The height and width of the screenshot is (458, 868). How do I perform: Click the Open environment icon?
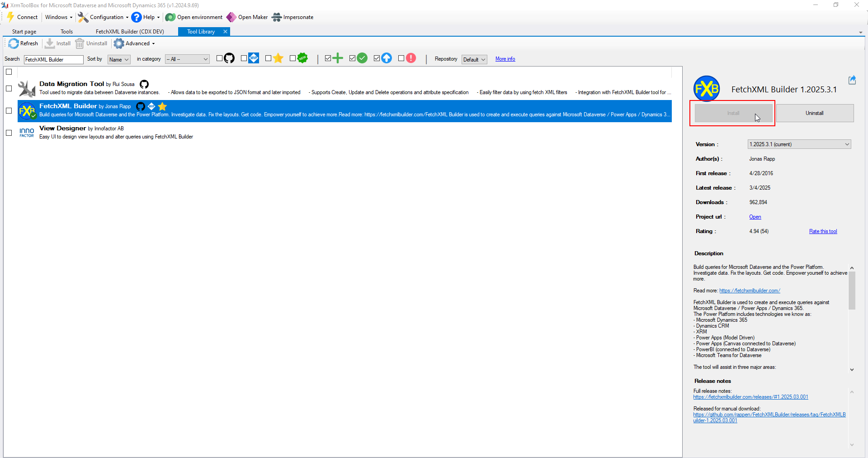point(170,17)
